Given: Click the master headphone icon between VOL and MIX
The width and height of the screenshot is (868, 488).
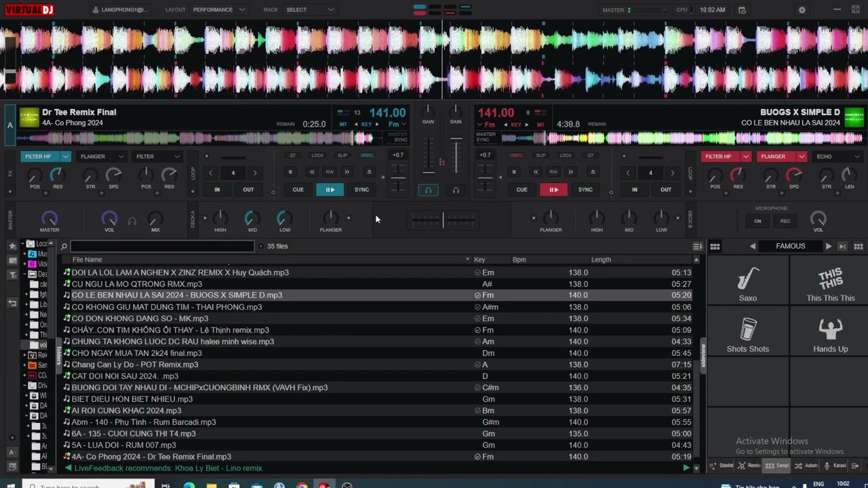Looking at the screenshot, I should [132, 221].
